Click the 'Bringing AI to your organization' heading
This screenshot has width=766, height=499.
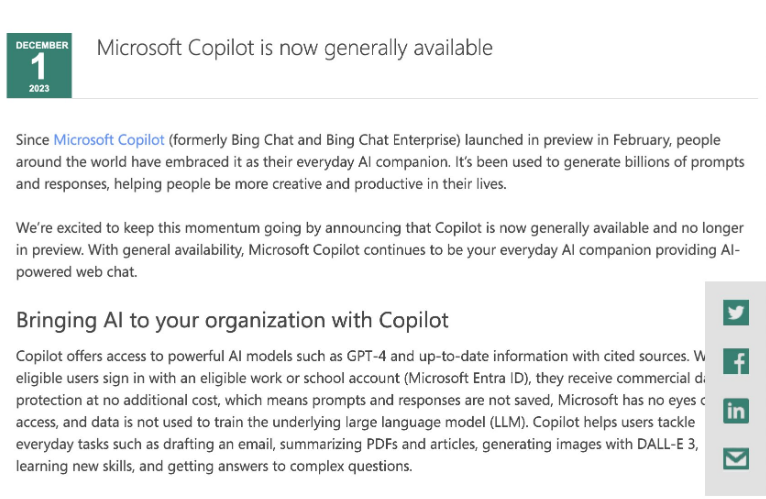click(x=232, y=320)
